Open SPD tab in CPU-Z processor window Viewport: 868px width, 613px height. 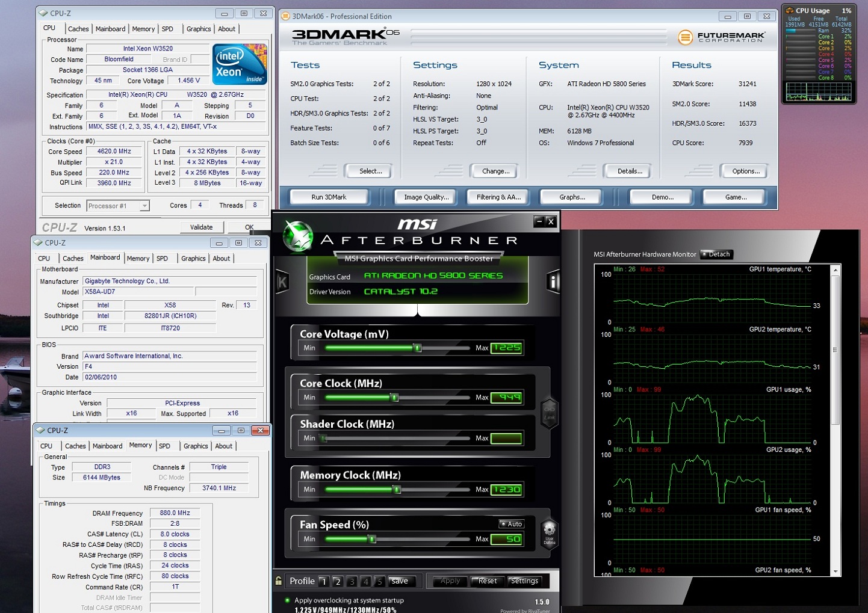(x=167, y=29)
